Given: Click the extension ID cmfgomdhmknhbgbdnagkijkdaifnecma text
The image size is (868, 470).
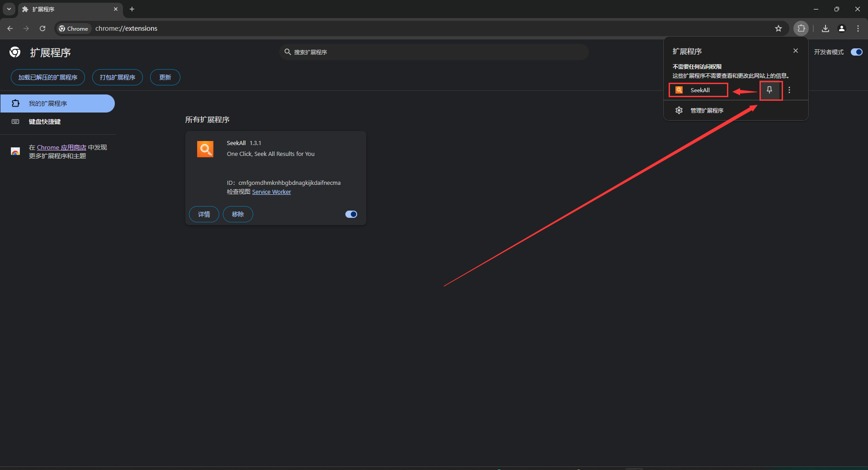Looking at the screenshot, I should click(x=289, y=183).
